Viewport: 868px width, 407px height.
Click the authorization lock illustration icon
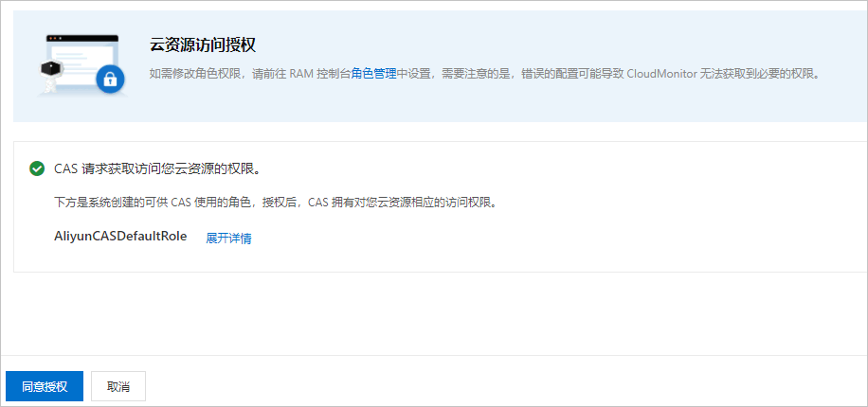click(x=81, y=65)
